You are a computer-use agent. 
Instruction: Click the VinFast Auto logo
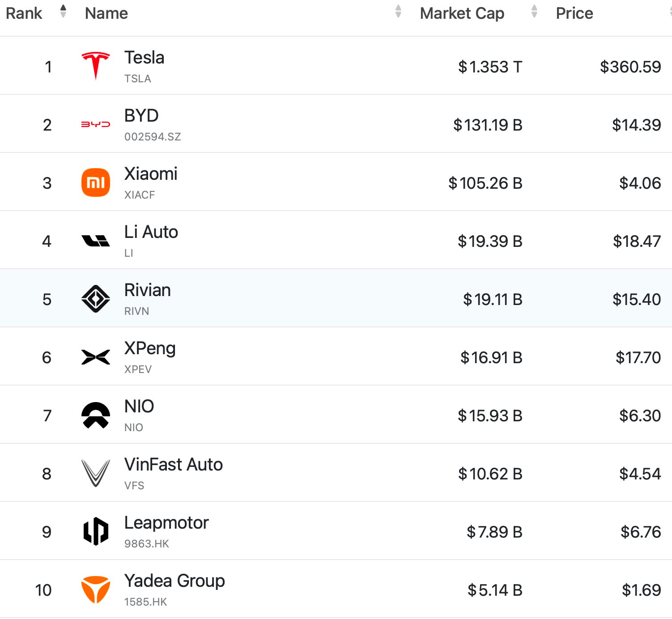(x=95, y=473)
